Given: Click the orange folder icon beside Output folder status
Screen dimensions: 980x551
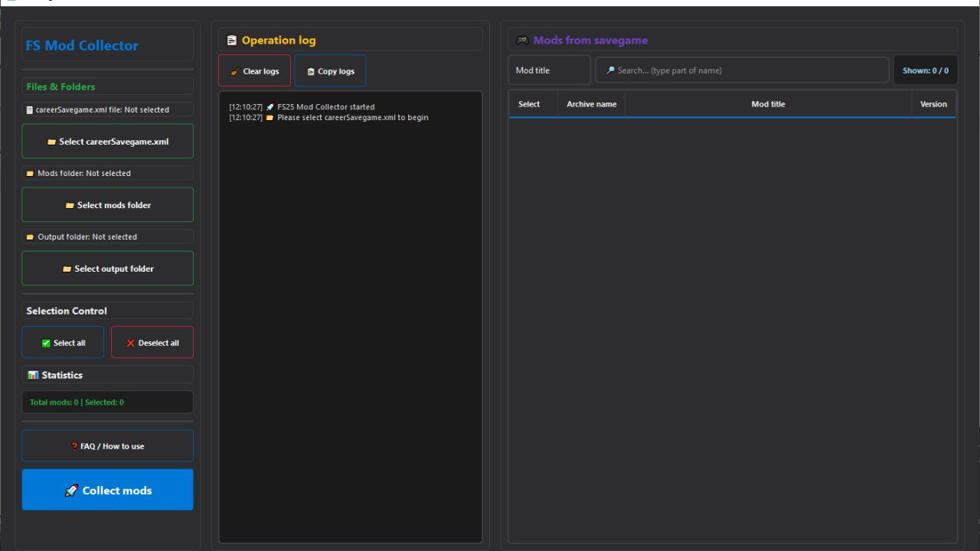Looking at the screenshot, I should pyautogui.click(x=30, y=236).
